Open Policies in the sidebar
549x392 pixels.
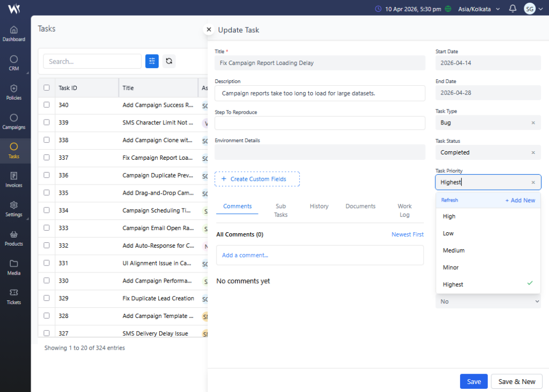(13, 92)
